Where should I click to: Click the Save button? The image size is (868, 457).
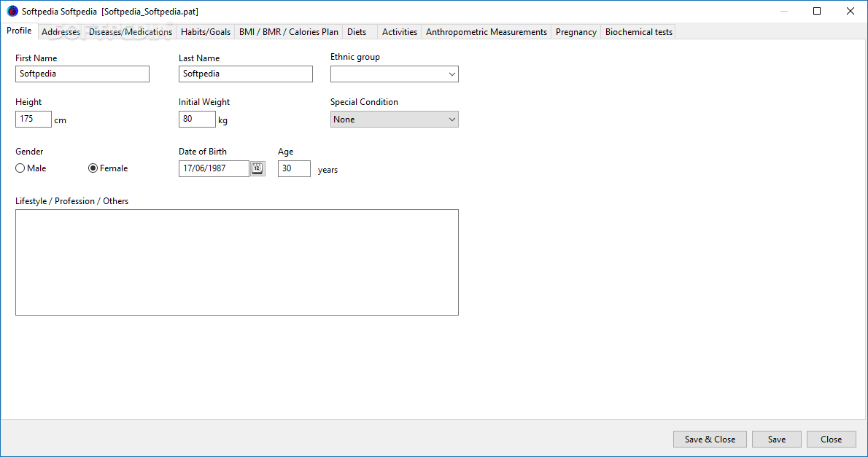point(777,440)
